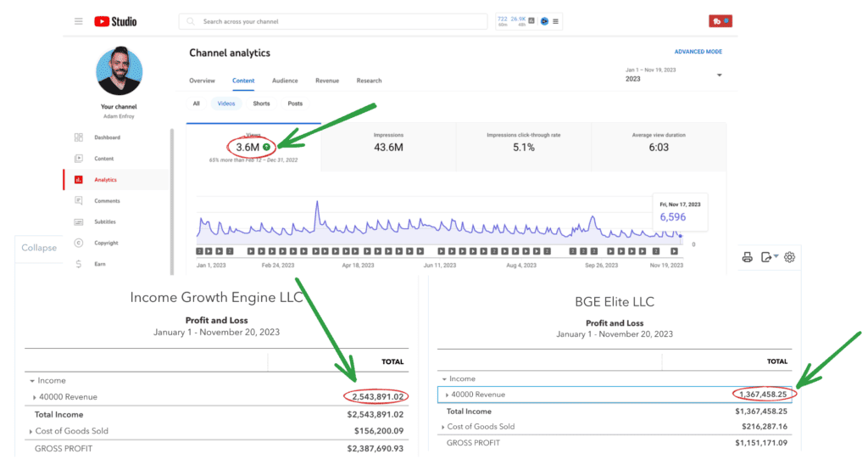
Task: Click the search magnifier icon
Action: (x=191, y=21)
